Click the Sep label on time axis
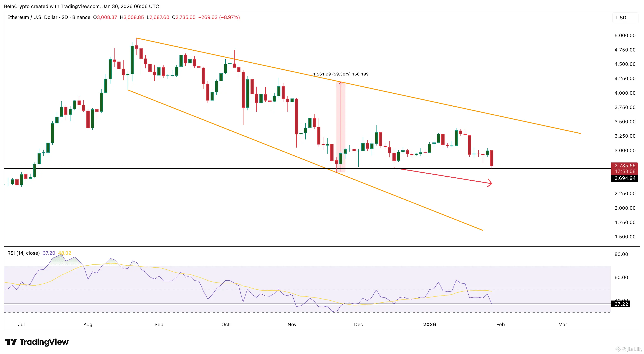The width and height of the screenshot is (644, 354). [x=159, y=325]
